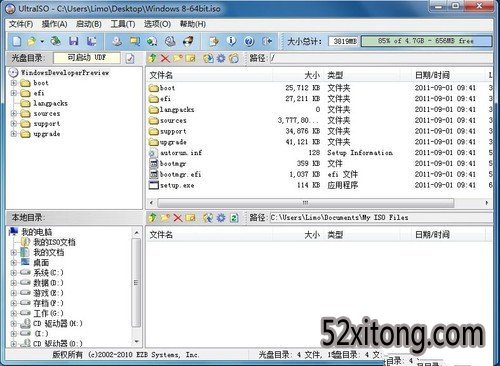Viewport: 500px width, 366px height.
Task: Click the red delete X in the disc pane toolbar
Action: coord(165,58)
